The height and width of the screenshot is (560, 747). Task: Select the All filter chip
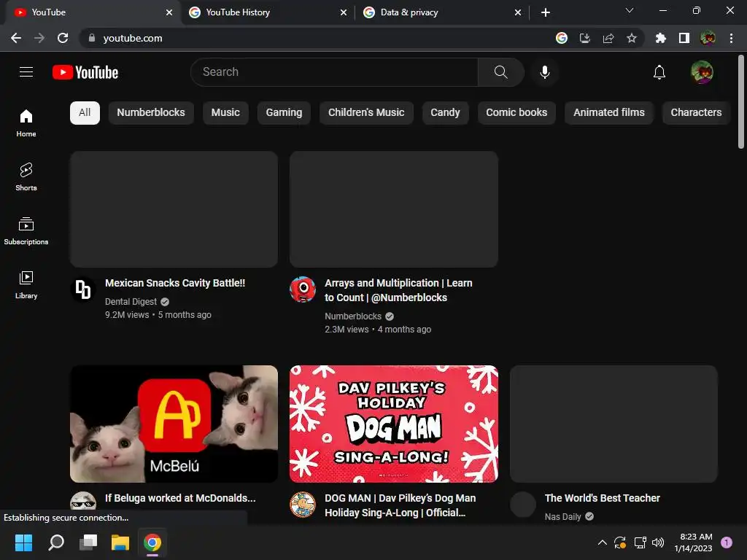tap(85, 113)
